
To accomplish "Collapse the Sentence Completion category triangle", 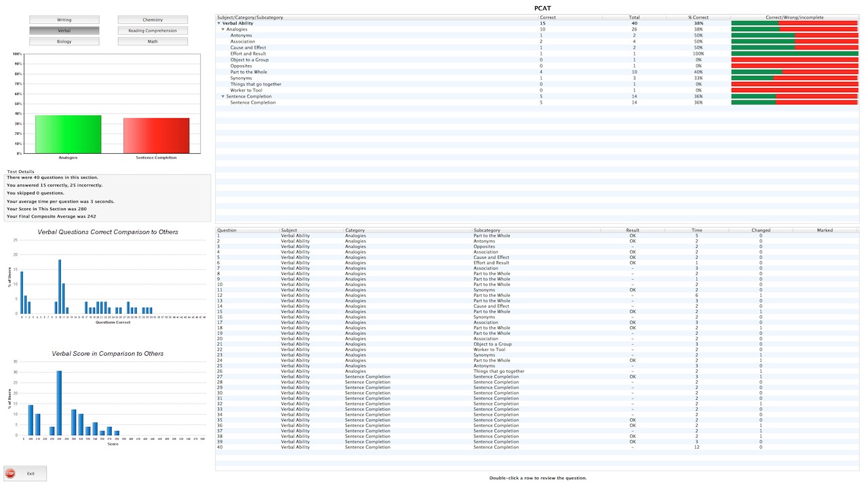I will click(223, 96).
